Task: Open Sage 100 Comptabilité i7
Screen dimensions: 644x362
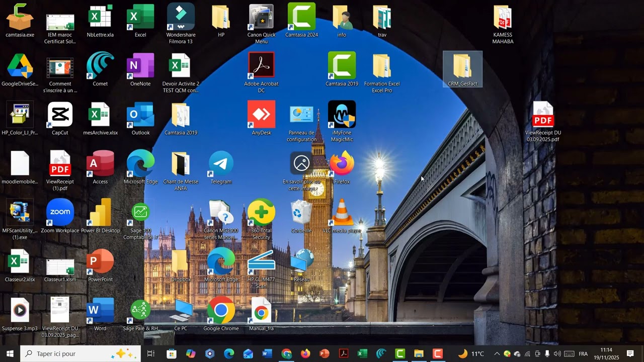Action: tap(140, 220)
